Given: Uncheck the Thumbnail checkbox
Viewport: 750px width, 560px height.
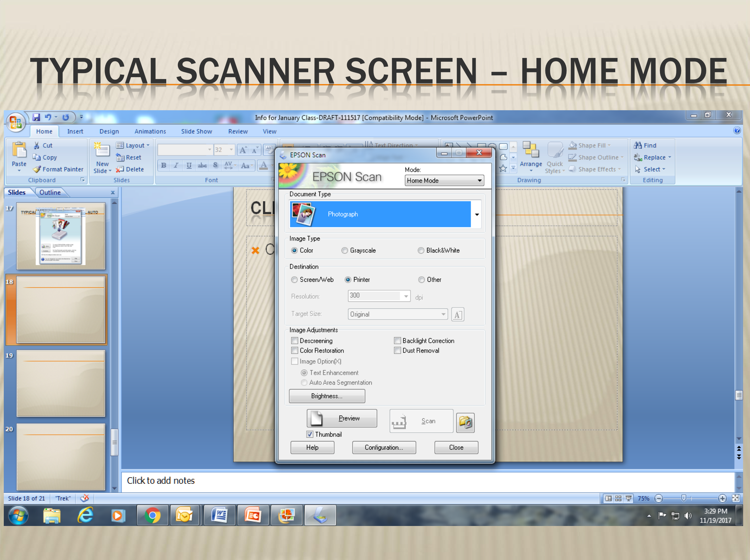Looking at the screenshot, I should click(310, 434).
